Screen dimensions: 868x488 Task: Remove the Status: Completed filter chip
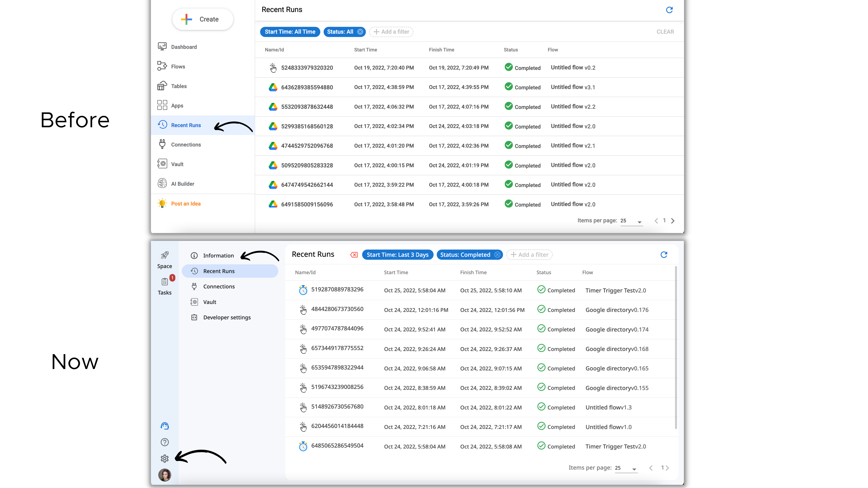[x=497, y=255]
